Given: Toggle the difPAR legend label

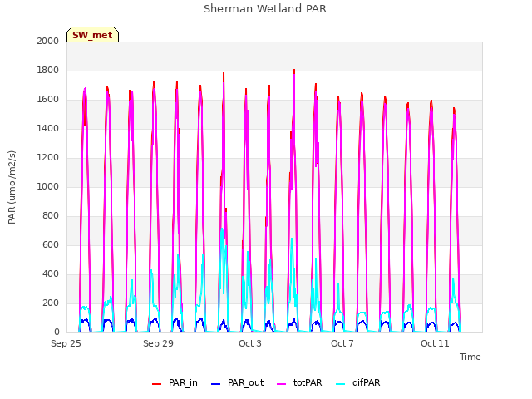Looking at the screenshot, I should [x=366, y=382].
